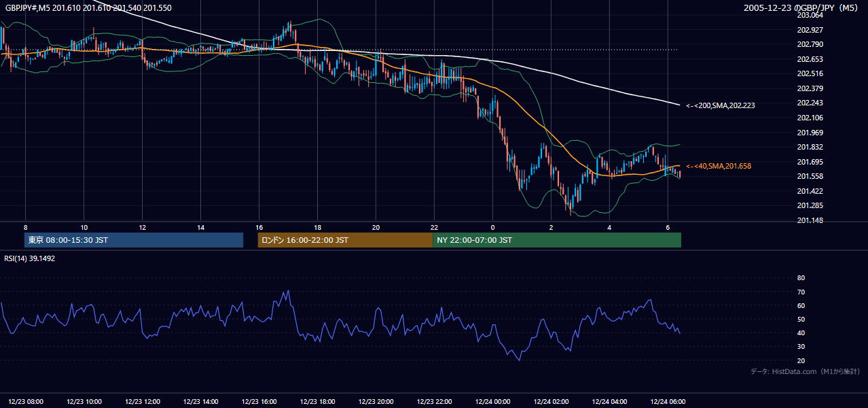Viewport: 868px width, 408px height.
Task: Click the hour label 16 below the price chart
Action: pyautogui.click(x=259, y=227)
